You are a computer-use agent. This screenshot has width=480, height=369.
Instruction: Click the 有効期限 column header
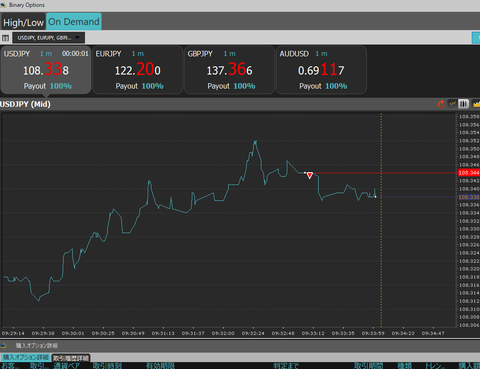tap(160, 366)
